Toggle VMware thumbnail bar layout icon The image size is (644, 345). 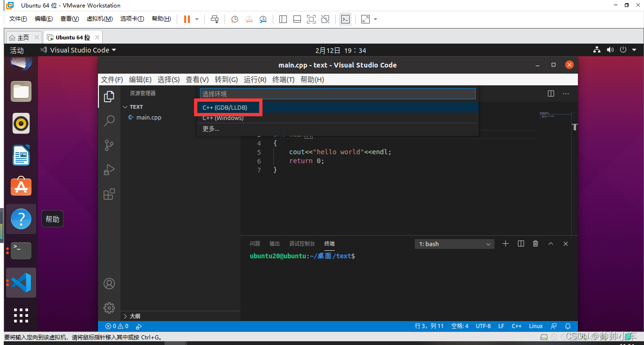tap(297, 19)
